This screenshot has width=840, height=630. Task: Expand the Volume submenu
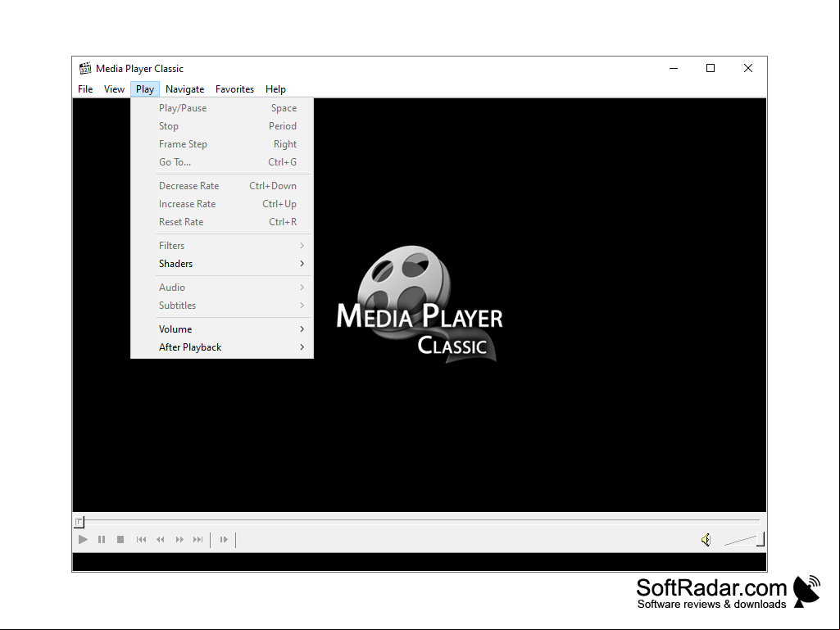point(222,329)
